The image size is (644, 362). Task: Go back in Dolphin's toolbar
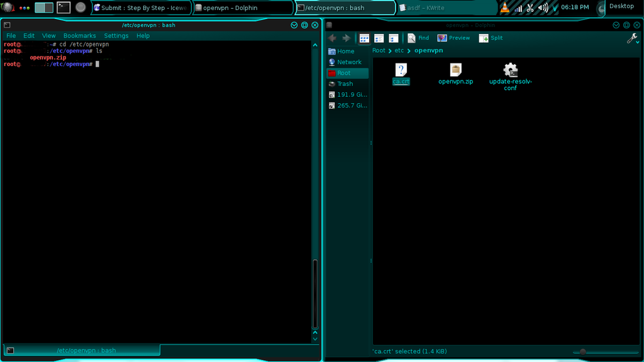pos(332,38)
